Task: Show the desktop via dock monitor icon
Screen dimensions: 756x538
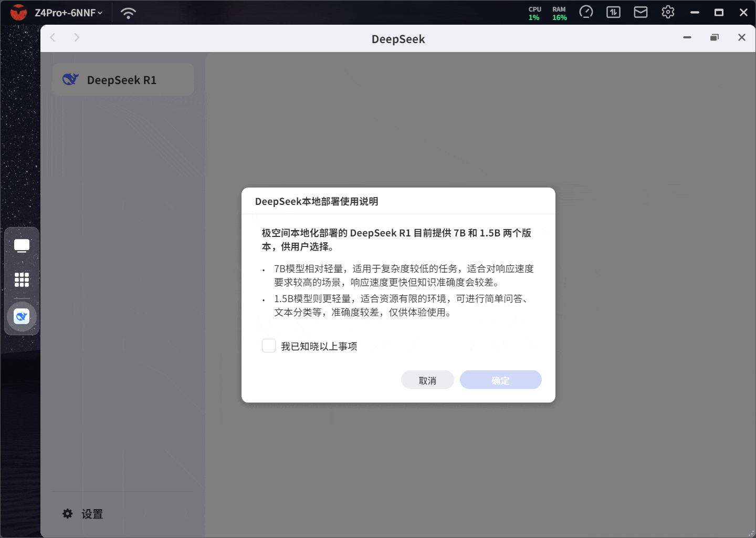Action: (22, 246)
